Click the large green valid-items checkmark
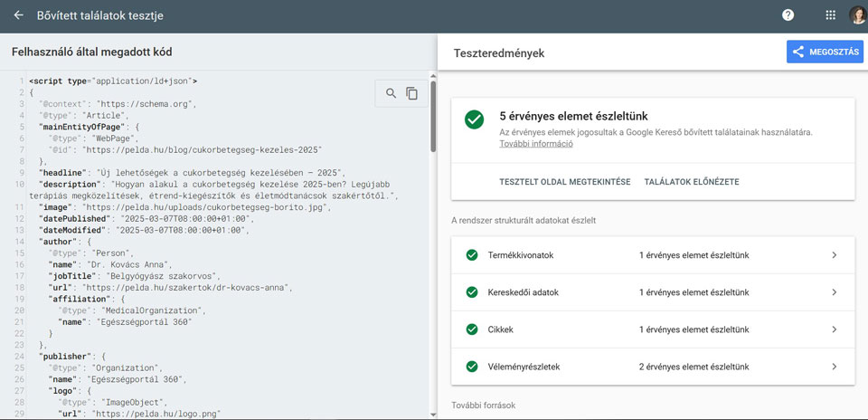 [475, 119]
